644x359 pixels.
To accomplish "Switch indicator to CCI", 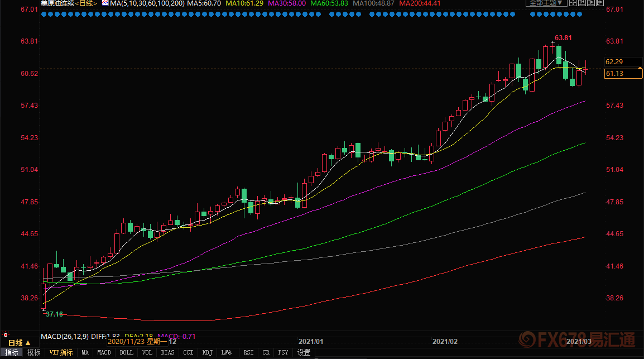I will 188,352.
